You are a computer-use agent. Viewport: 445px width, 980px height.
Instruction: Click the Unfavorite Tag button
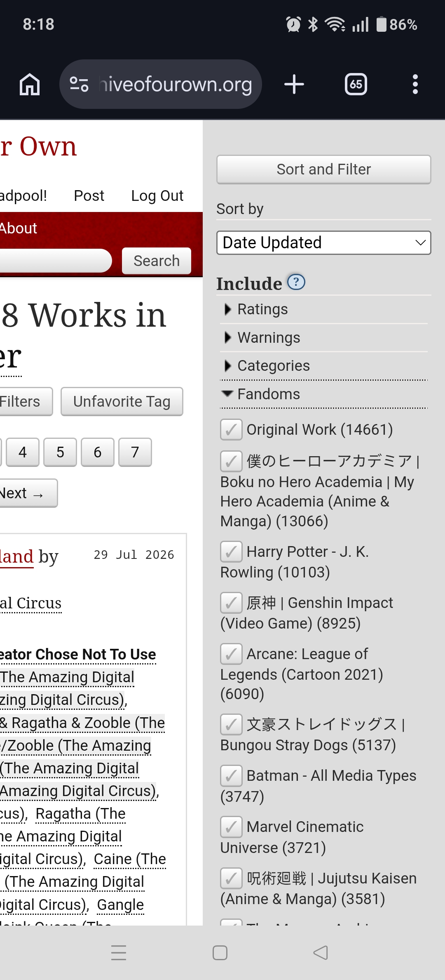(122, 402)
